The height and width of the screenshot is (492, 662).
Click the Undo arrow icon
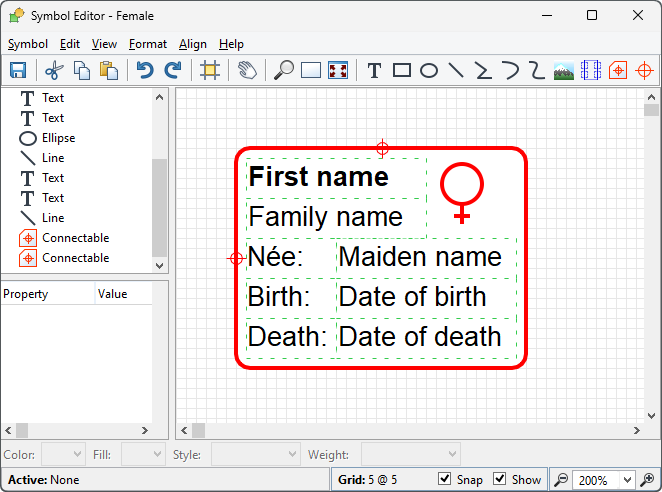[145, 70]
